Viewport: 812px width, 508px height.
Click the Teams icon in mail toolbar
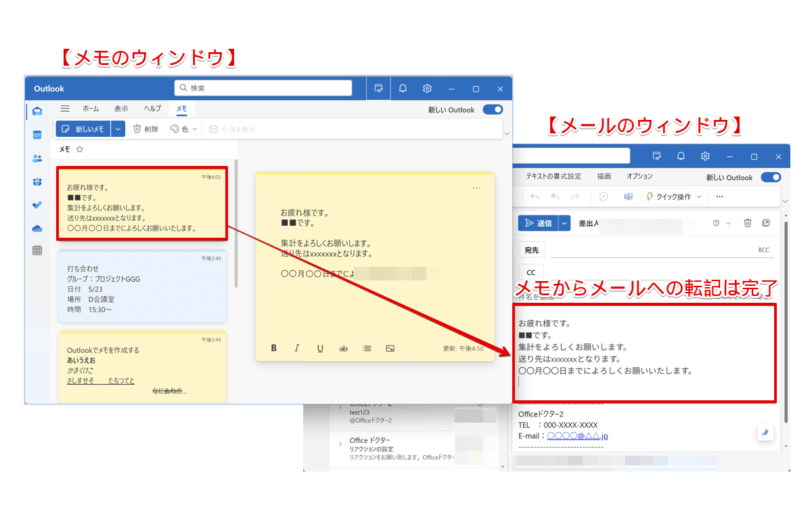pos(628,197)
